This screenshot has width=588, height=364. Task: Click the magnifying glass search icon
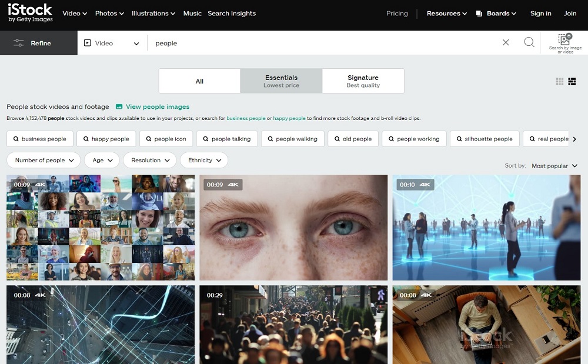pyautogui.click(x=529, y=42)
